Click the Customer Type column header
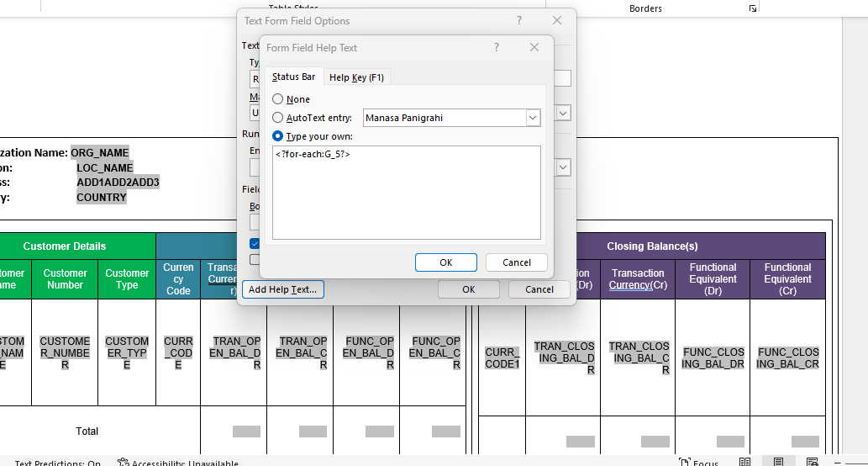Viewport: 868px width, 466px height. pyautogui.click(x=127, y=279)
